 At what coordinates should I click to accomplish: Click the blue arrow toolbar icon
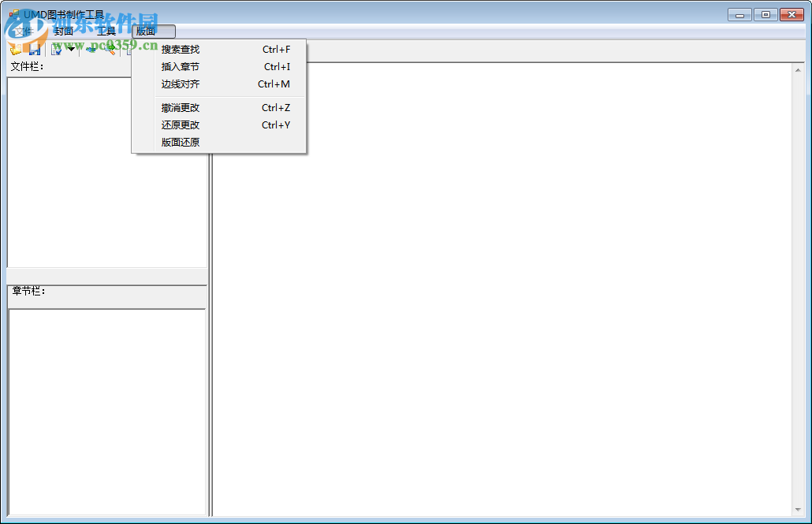pos(91,49)
